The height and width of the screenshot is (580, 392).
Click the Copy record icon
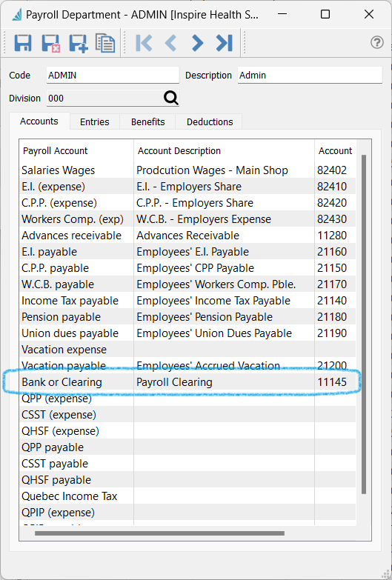point(105,43)
